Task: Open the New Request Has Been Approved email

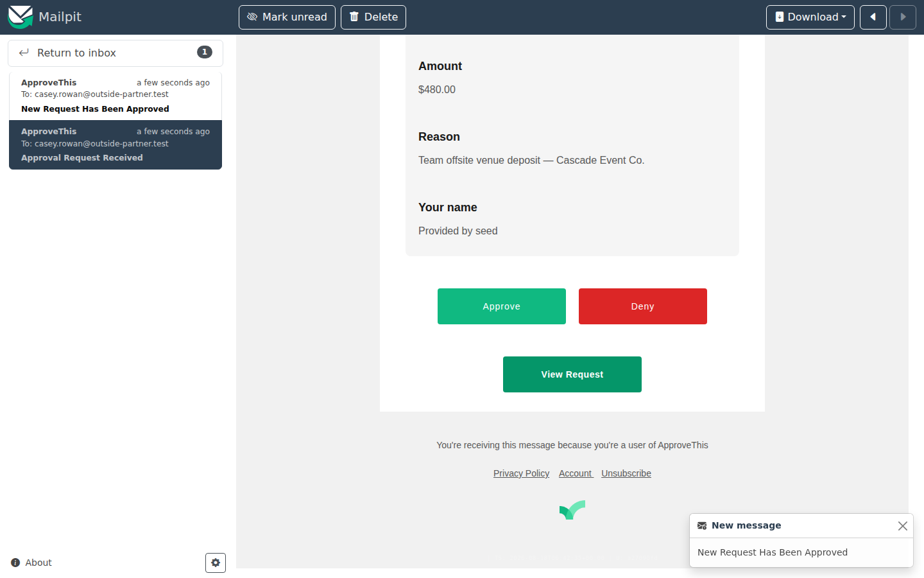Action: coord(116,96)
